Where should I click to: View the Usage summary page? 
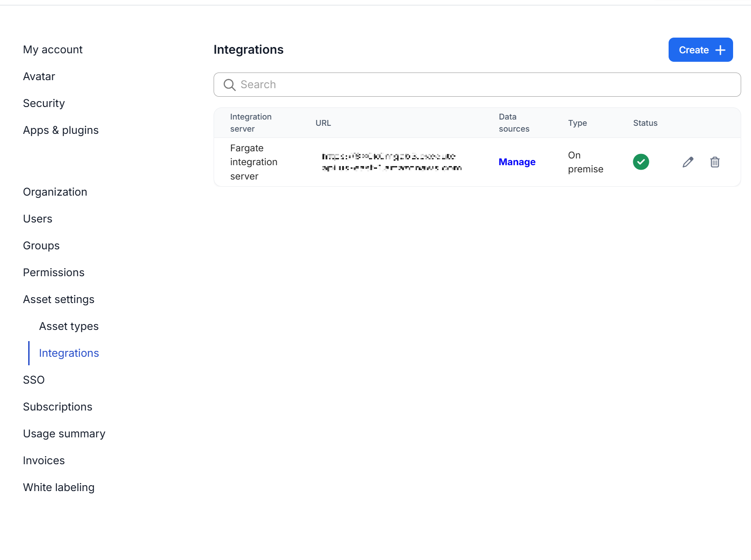pos(64,434)
